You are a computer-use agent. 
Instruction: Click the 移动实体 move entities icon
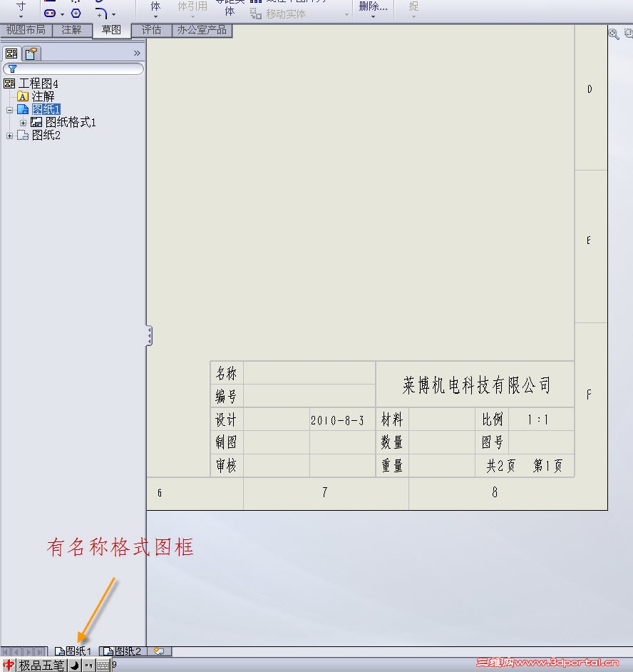256,14
